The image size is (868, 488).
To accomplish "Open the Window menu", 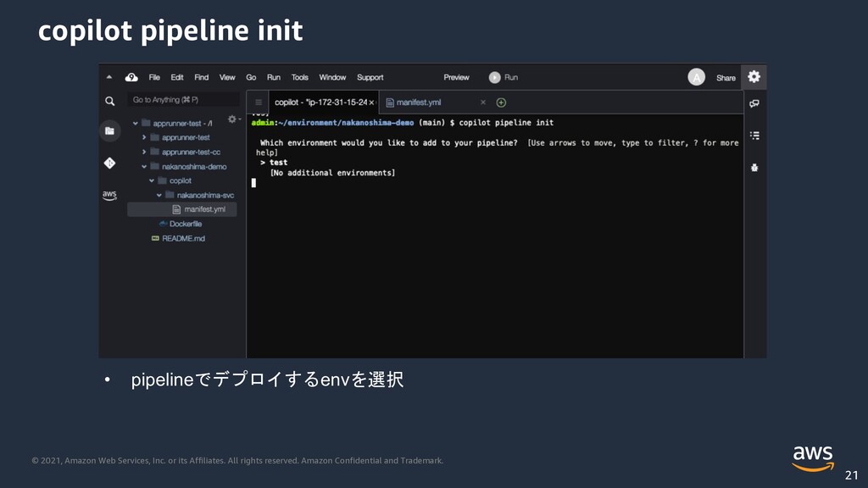I will (332, 77).
